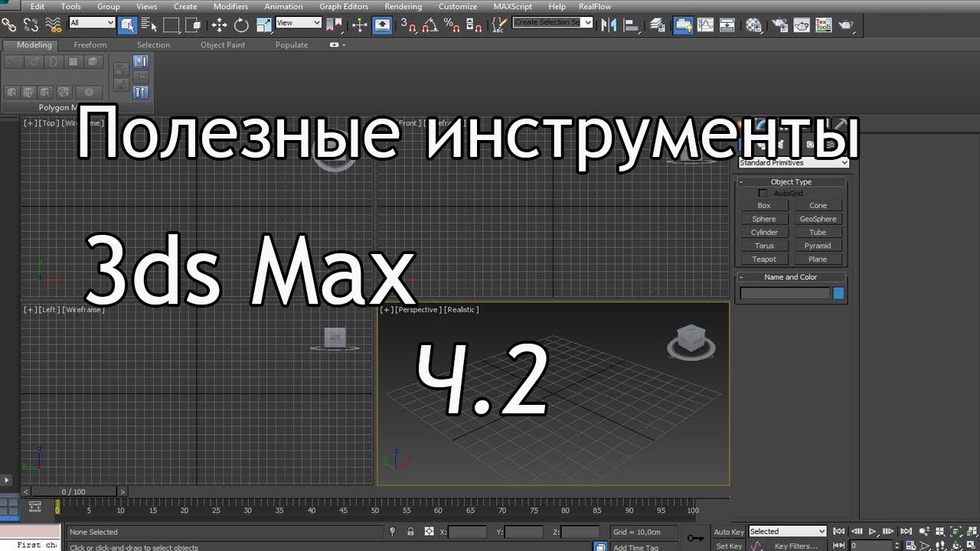Open Material Editor icon
This screenshot has height=551, width=980.
click(x=753, y=24)
